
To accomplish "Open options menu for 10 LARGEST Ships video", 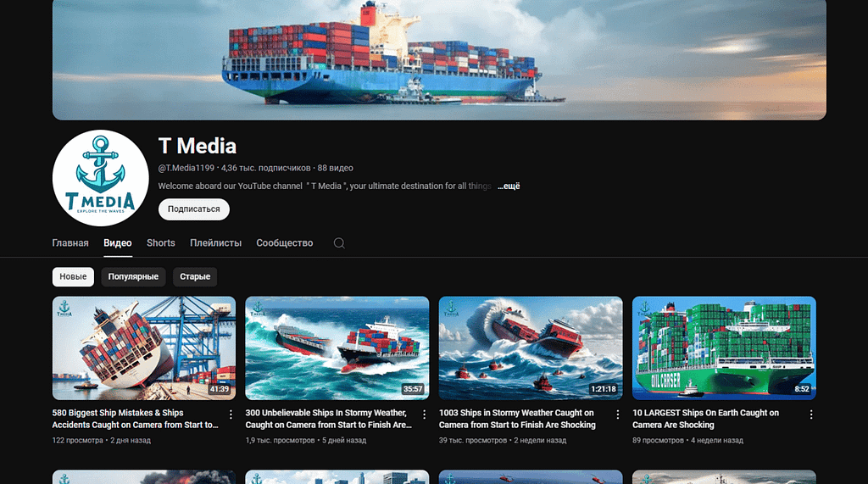I will 811,414.
